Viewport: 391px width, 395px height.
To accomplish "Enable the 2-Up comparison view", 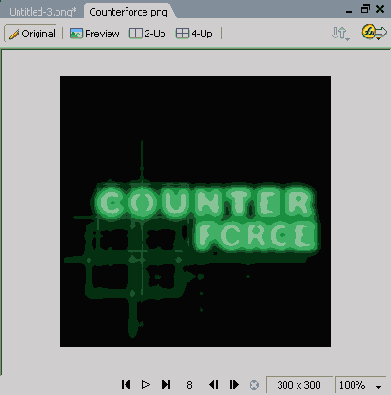I will pos(147,34).
